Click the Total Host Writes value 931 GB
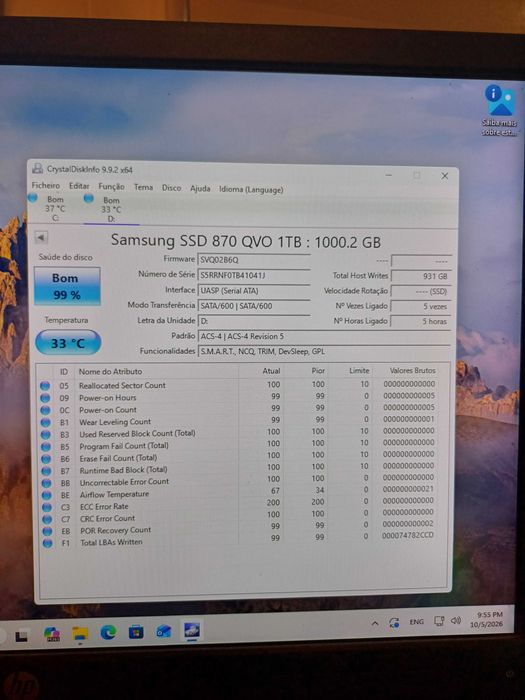Viewport: 525px width, 700px height. point(421,276)
